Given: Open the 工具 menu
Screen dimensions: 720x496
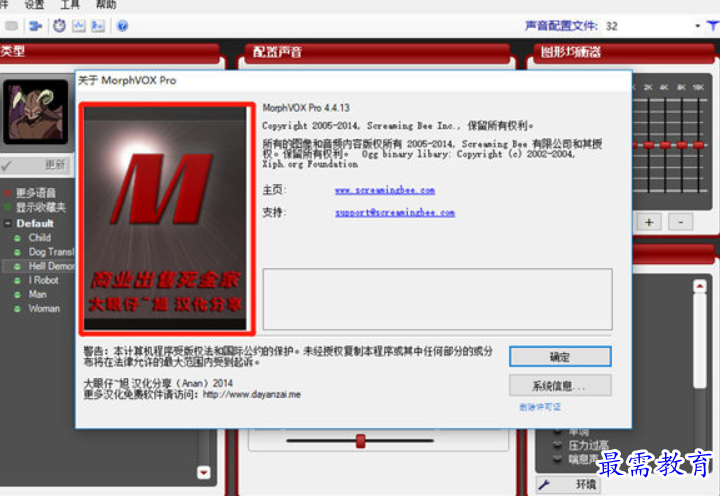Looking at the screenshot, I should click(70, 5).
